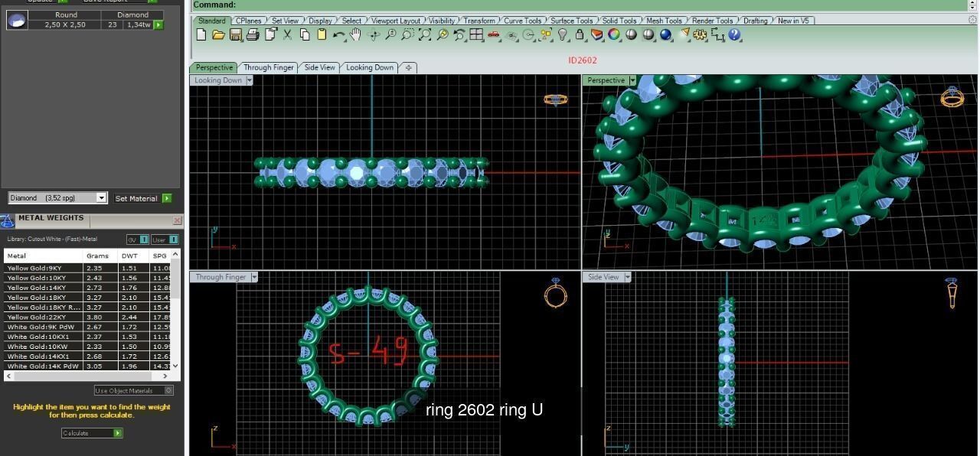Viewport: 980px width, 456px height.
Task: Open the Edit layers icon
Action: (596, 34)
